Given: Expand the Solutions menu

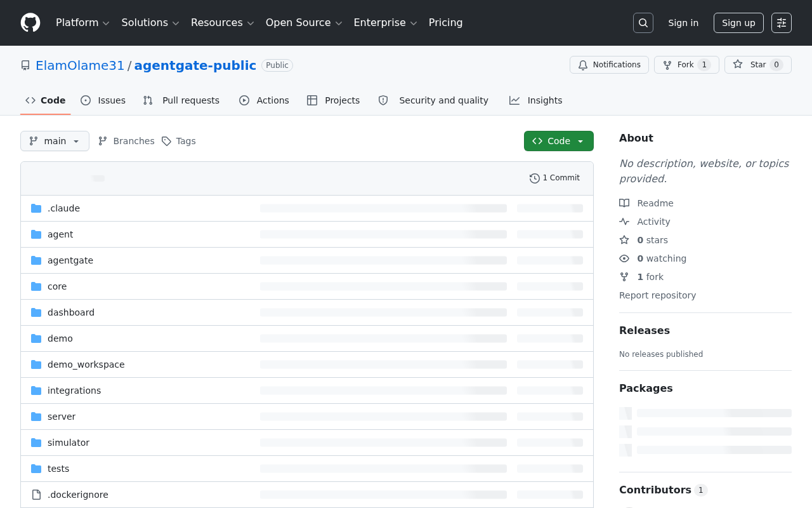Looking at the screenshot, I should point(150,23).
